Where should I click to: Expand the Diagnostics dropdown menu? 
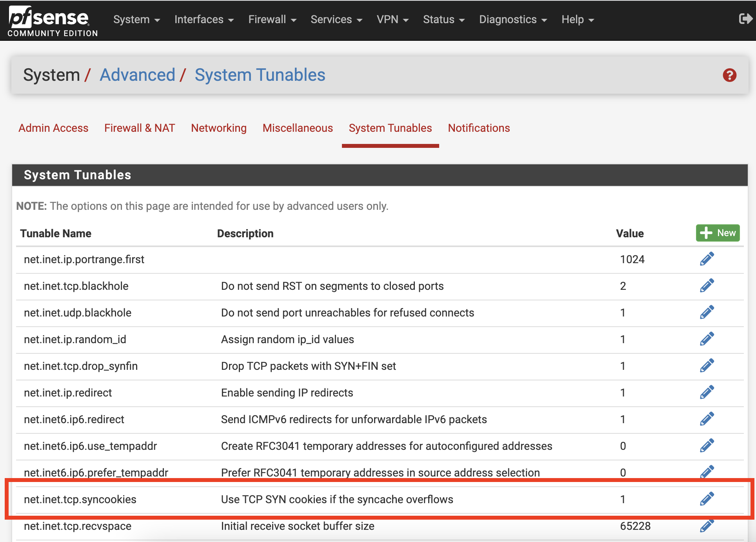[x=512, y=20]
